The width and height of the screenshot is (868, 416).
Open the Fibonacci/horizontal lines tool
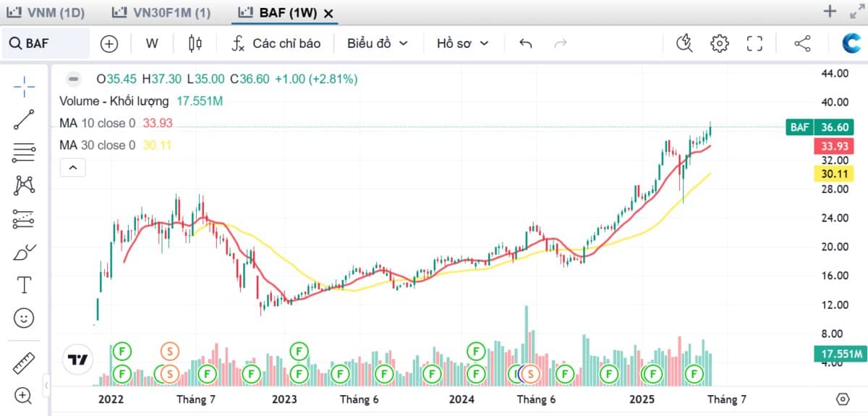pos(24,153)
